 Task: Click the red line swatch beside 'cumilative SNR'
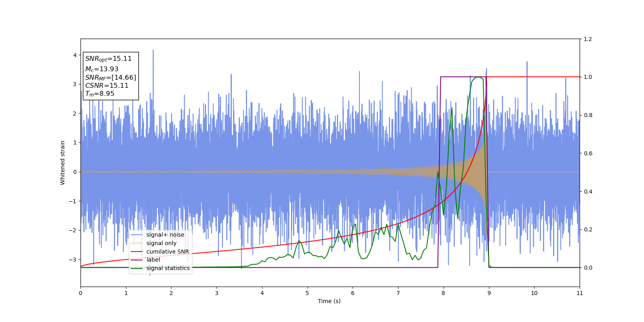click(x=137, y=252)
